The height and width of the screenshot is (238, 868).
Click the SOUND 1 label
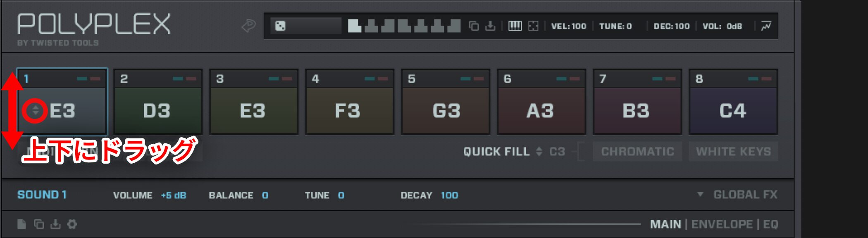click(42, 195)
